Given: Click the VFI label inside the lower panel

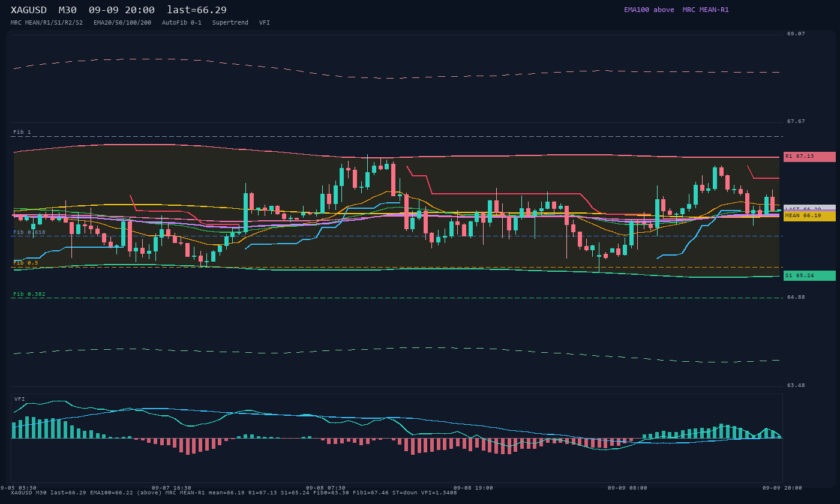Looking at the screenshot, I should [20, 399].
